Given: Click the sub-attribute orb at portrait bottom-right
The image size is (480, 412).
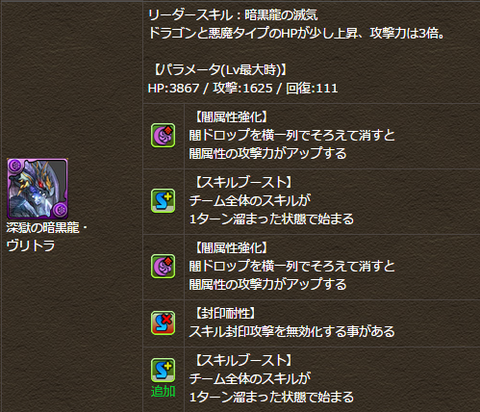Looking at the screenshot, I should click(x=60, y=210).
